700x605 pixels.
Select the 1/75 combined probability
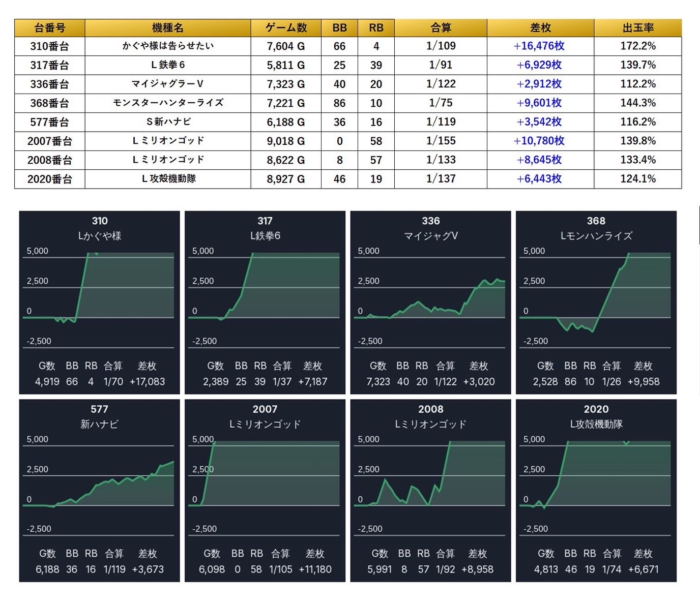(441, 103)
